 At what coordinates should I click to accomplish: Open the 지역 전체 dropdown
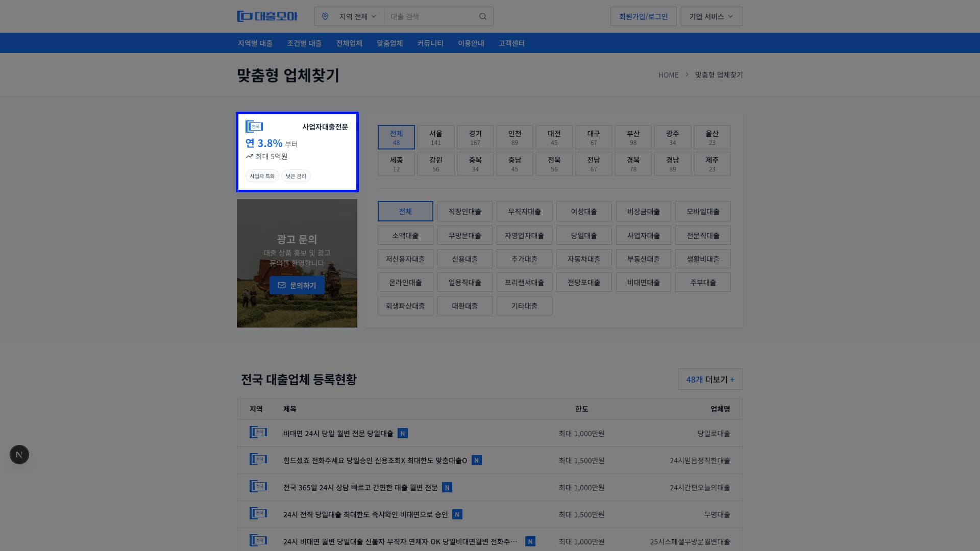(356, 16)
